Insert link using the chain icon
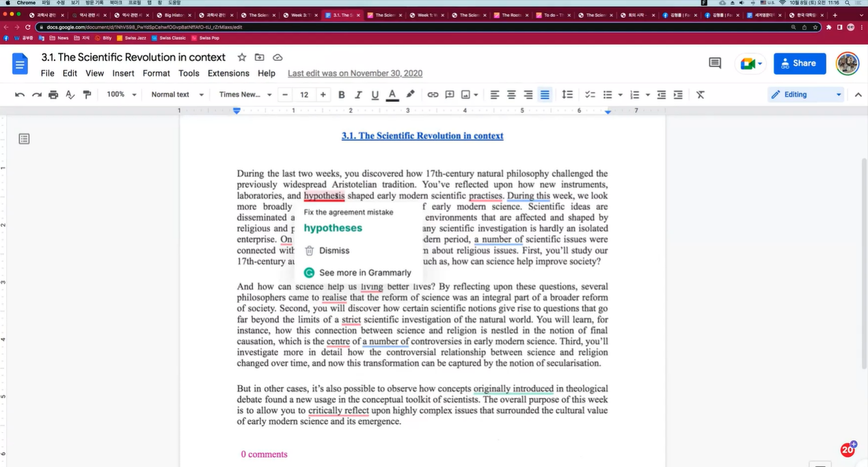This screenshot has height=467, width=868. (x=433, y=94)
